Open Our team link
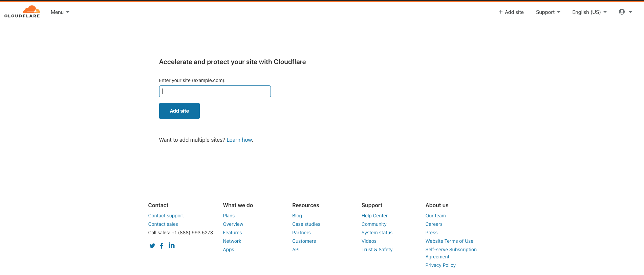The width and height of the screenshot is (644, 275). coord(435,216)
